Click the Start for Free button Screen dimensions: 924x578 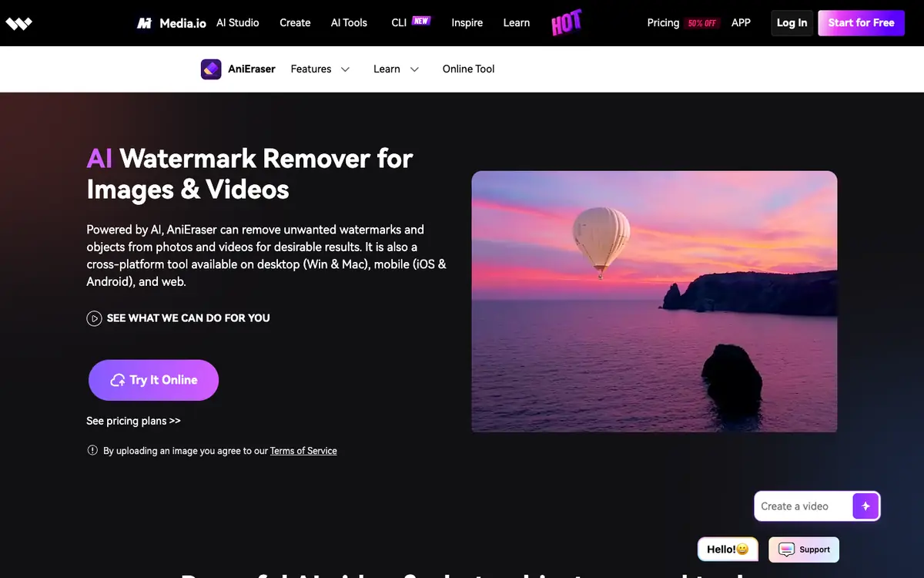coord(861,23)
